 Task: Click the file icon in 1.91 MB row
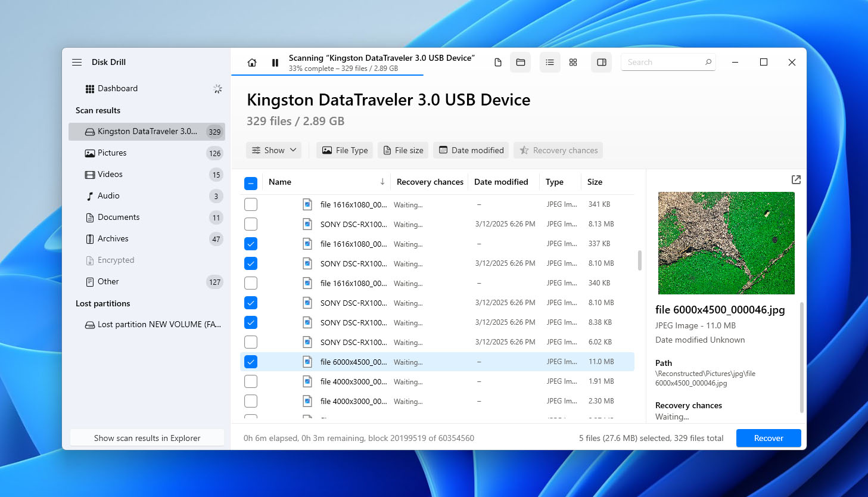pos(307,381)
